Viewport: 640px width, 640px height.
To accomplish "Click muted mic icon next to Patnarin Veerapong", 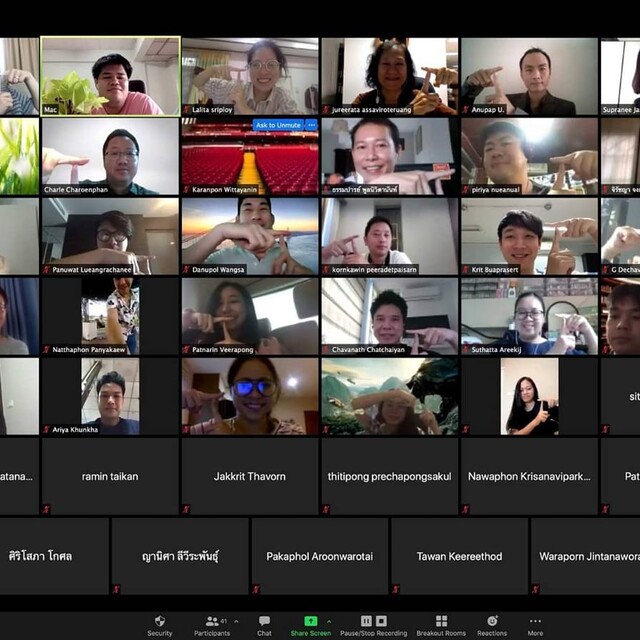I will point(186,349).
